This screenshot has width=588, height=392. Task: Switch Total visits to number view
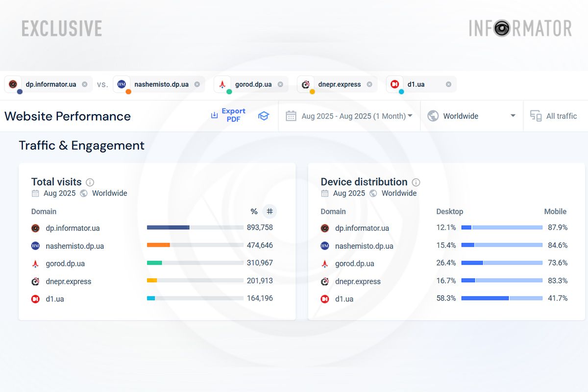click(x=269, y=212)
